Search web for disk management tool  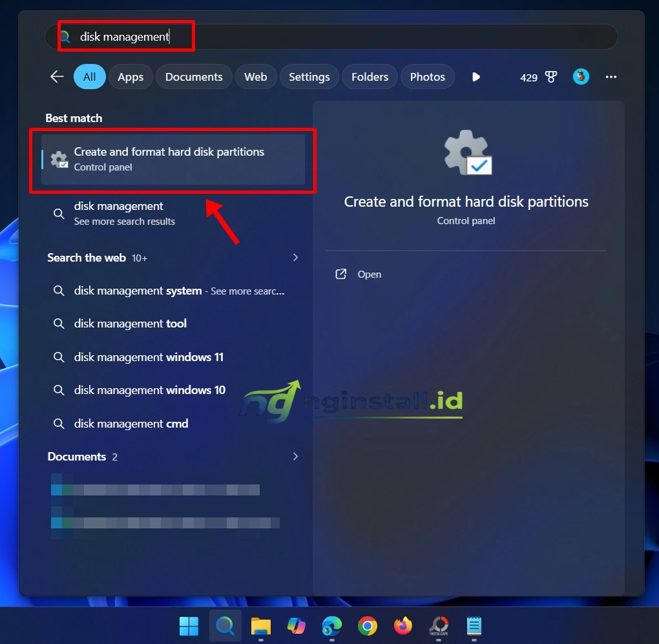click(x=173, y=324)
